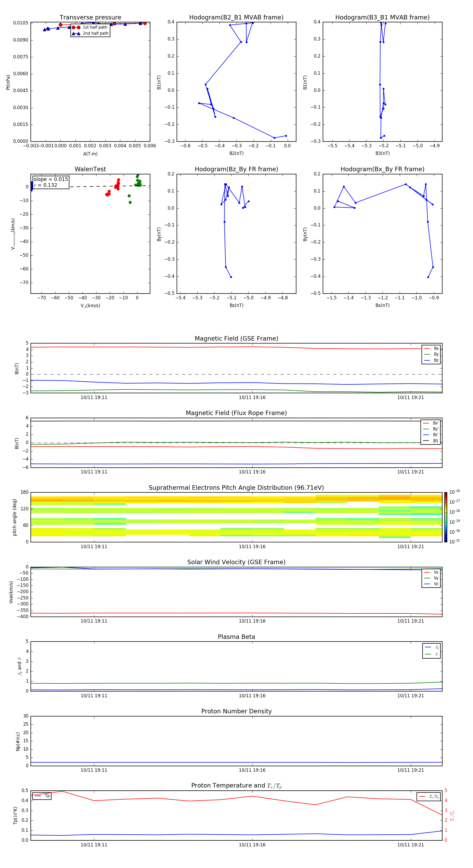Select the 'Hodogram(Bx_By FR frame)' title
The image size is (473, 868).
(x=382, y=169)
